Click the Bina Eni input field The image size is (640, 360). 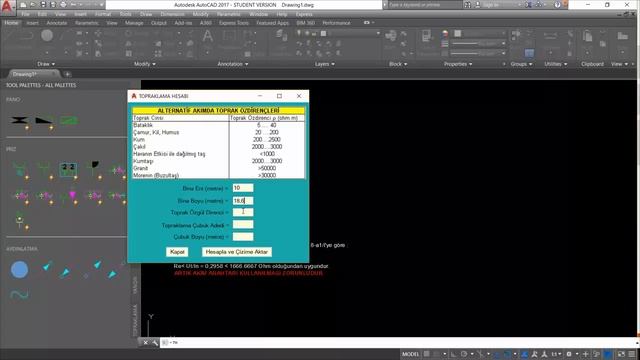tap(243, 188)
